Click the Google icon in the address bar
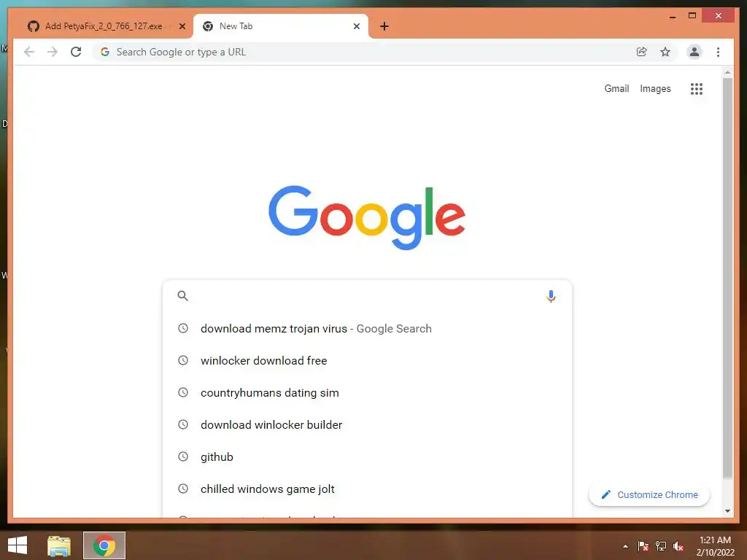Image resolution: width=747 pixels, height=560 pixels. tap(105, 52)
